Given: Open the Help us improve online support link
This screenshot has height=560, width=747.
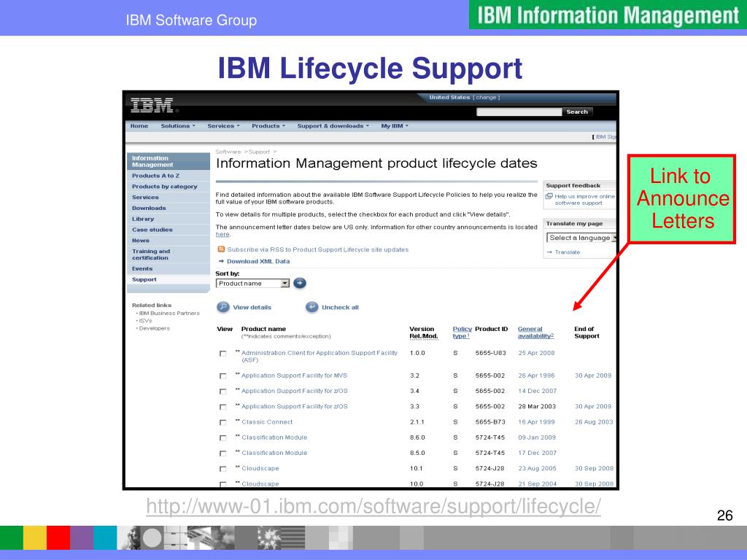Looking at the screenshot, I should point(584,200).
